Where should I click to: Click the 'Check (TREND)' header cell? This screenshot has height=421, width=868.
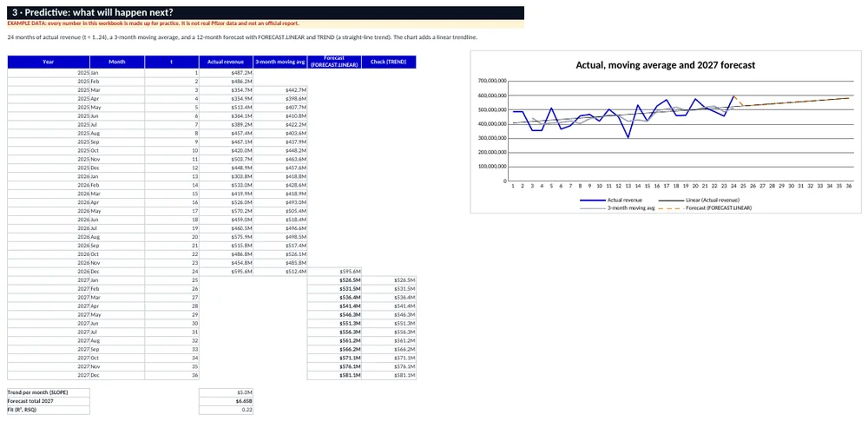click(x=389, y=62)
